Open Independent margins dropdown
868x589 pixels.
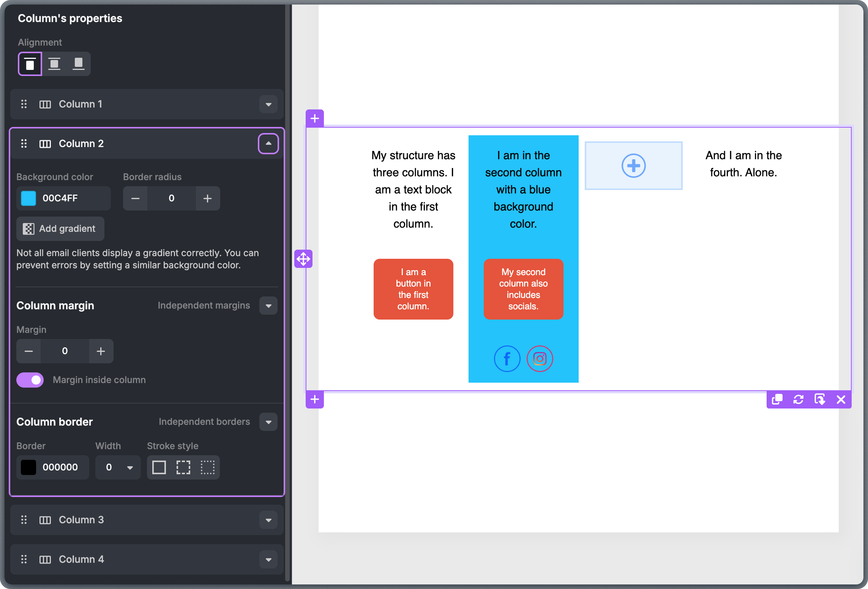click(268, 306)
